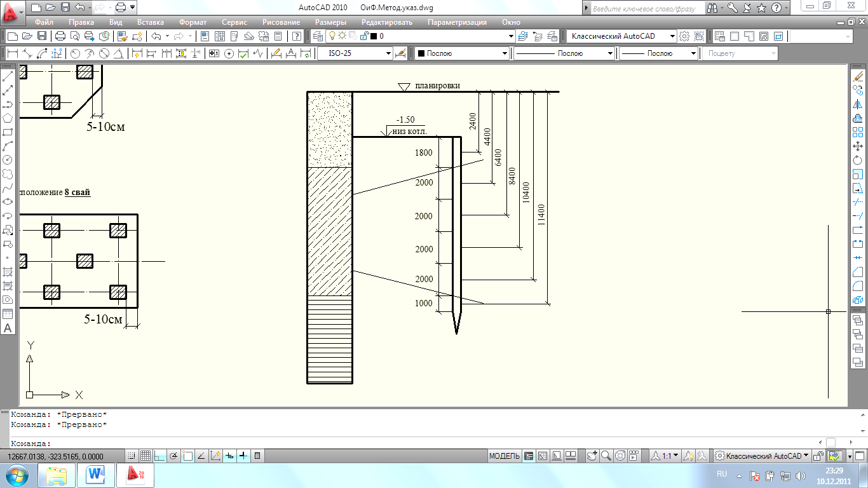Select the Aligned dimension tool
This screenshot has width=868, height=488.
click(27, 53)
